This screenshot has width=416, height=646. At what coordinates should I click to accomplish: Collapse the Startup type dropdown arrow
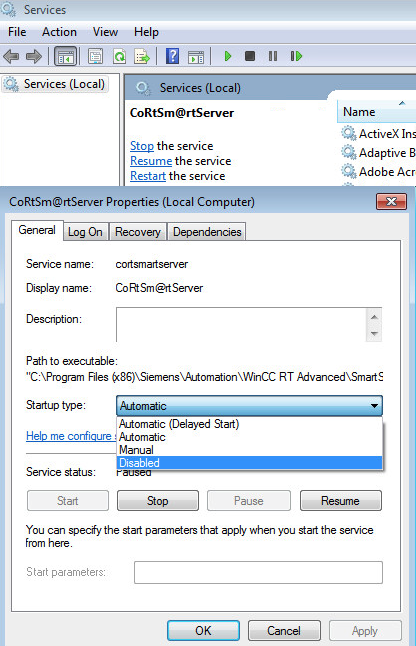click(x=374, y=406)
